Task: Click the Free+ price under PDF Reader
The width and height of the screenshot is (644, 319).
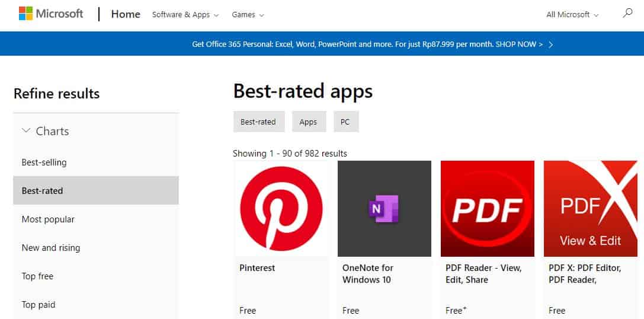Action: point(456,310)
